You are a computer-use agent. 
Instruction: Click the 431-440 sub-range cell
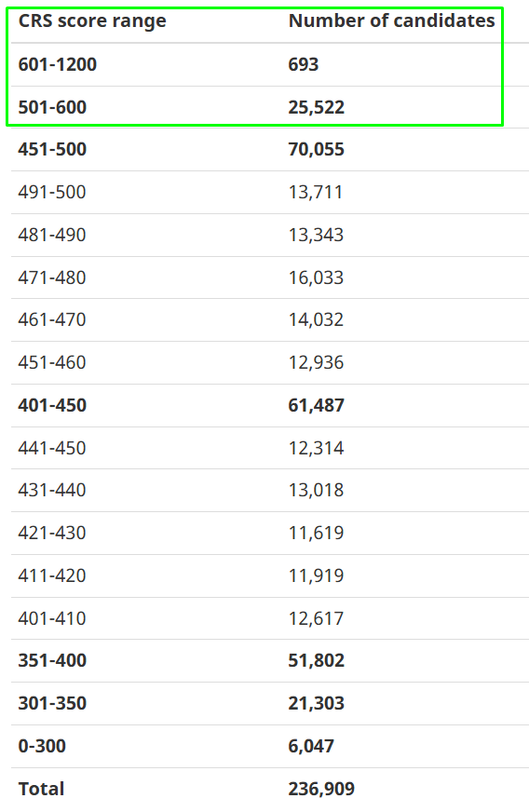(52, 491)
